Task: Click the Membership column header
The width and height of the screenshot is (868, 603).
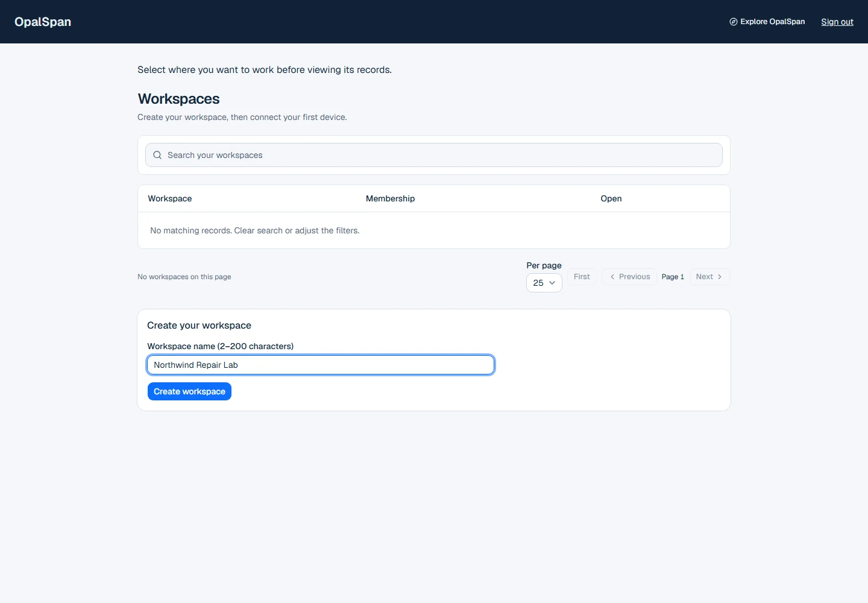Action: pyautogui.click(x=391, y=198)
